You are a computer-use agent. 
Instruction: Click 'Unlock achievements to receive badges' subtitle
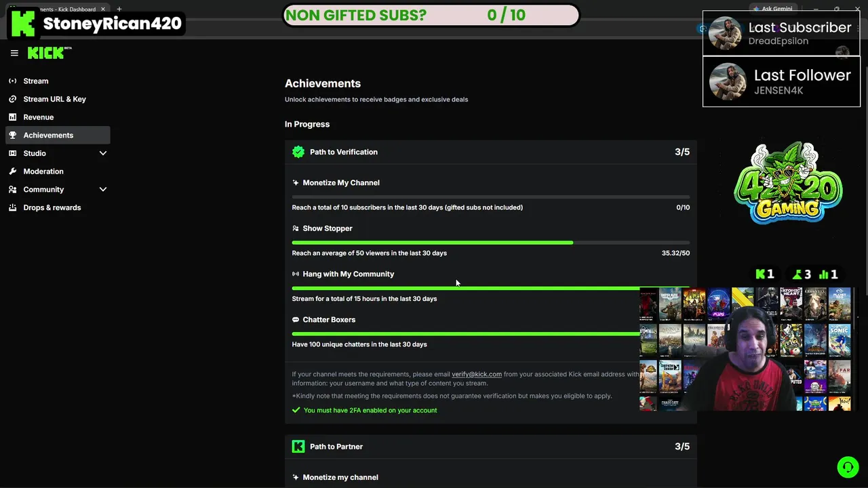click(376, 99)
